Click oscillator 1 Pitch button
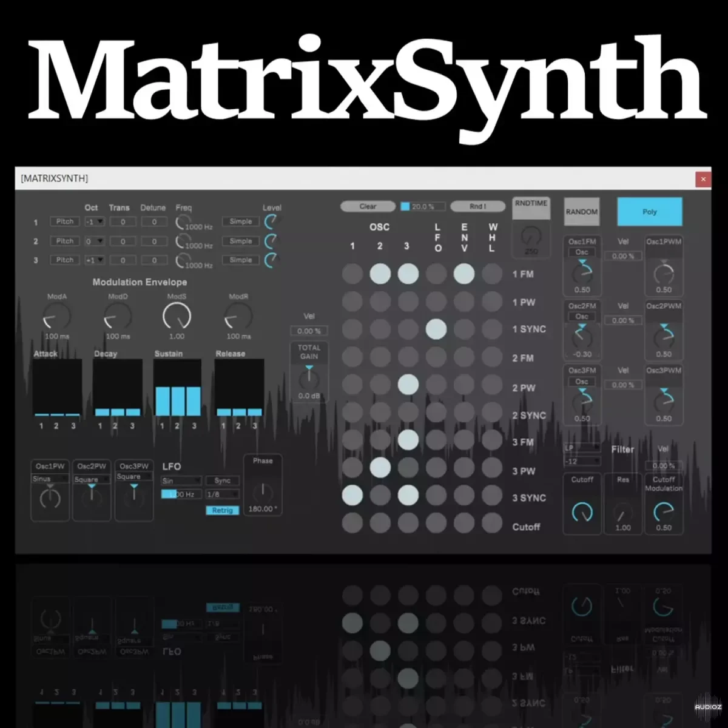The width and height of the screenshot is (728, 728). point(64,222)
